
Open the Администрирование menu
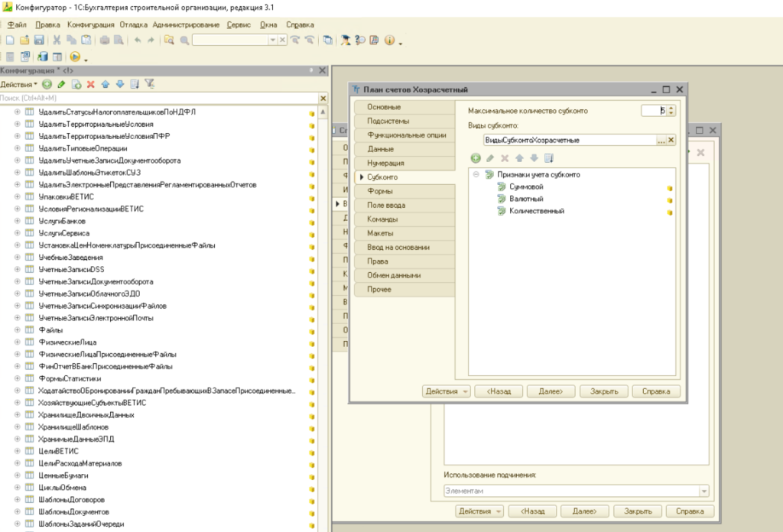(x=186, y=24)
